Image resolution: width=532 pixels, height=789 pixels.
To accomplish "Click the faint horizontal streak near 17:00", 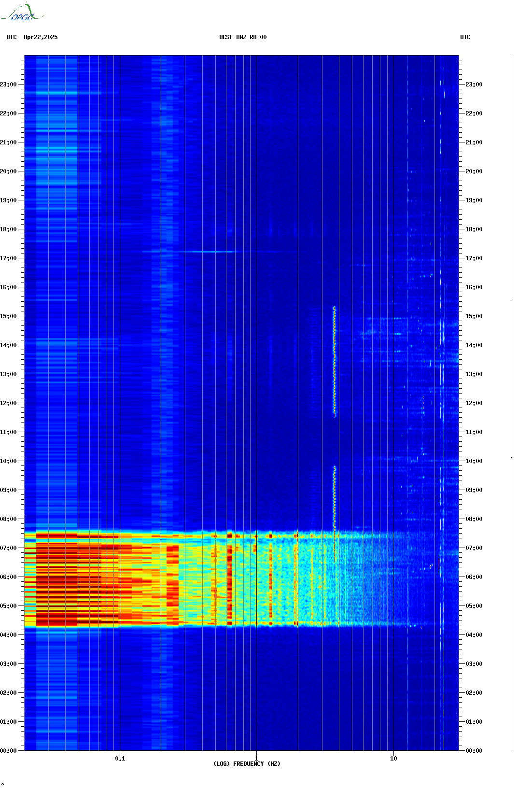I will [x=210, y=252].
